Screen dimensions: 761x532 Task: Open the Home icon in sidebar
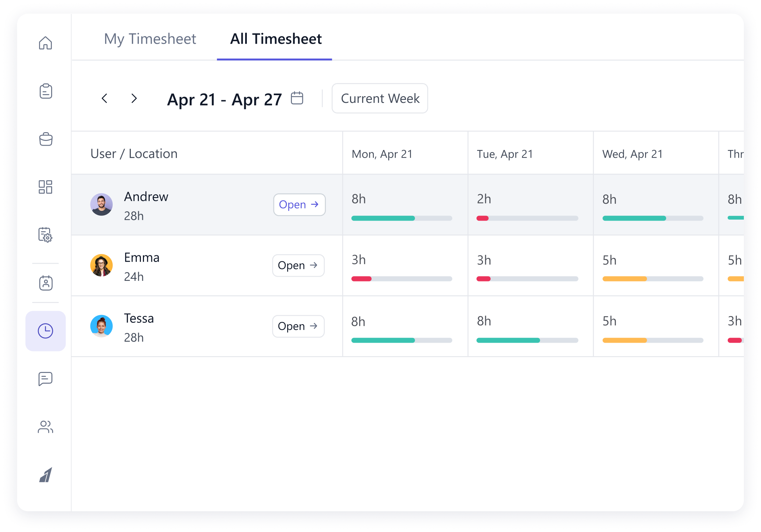coord(45,43)
